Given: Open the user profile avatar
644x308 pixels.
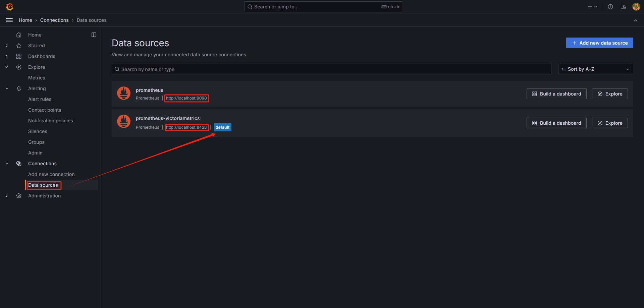Looking at the screenshot, I should [636, 7].
